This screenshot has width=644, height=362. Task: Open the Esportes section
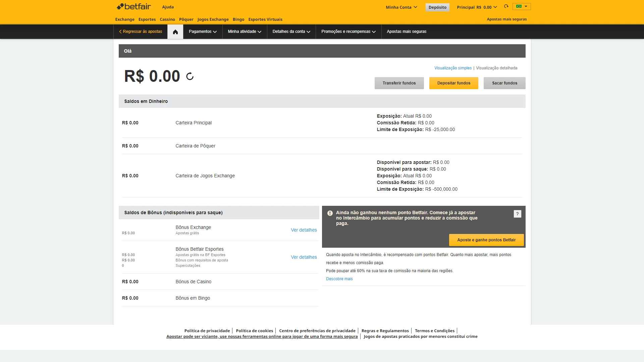[x=147, y=19]
